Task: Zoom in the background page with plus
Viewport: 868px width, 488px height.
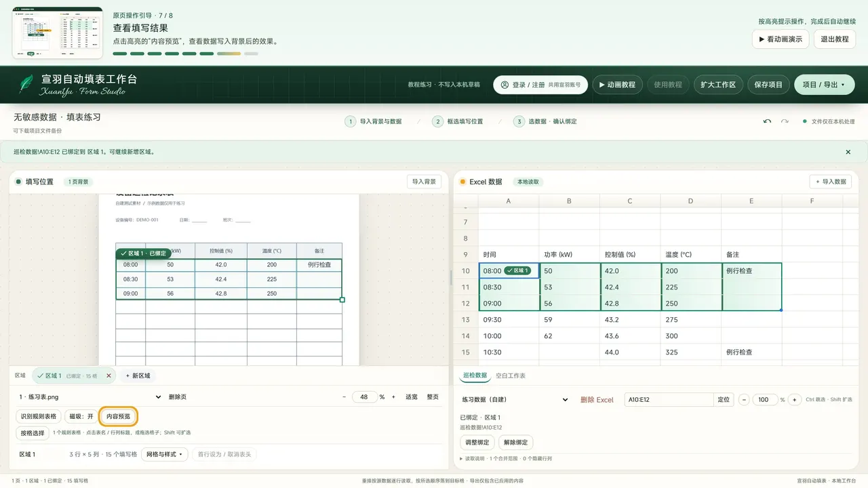Action: (393, 397)
